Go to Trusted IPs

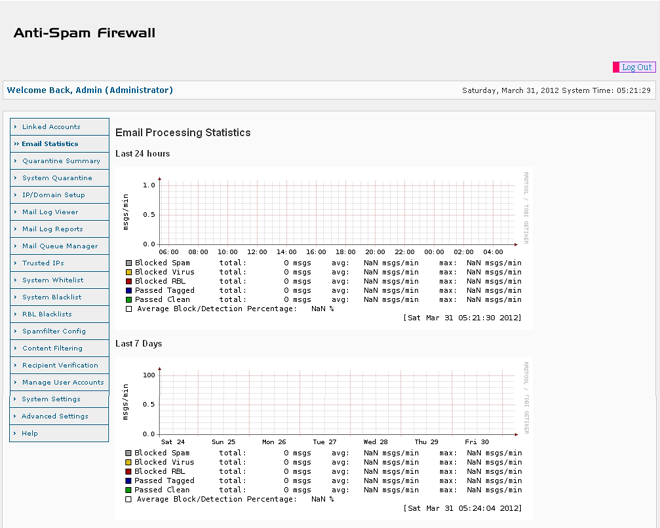[x=60, y=263]
